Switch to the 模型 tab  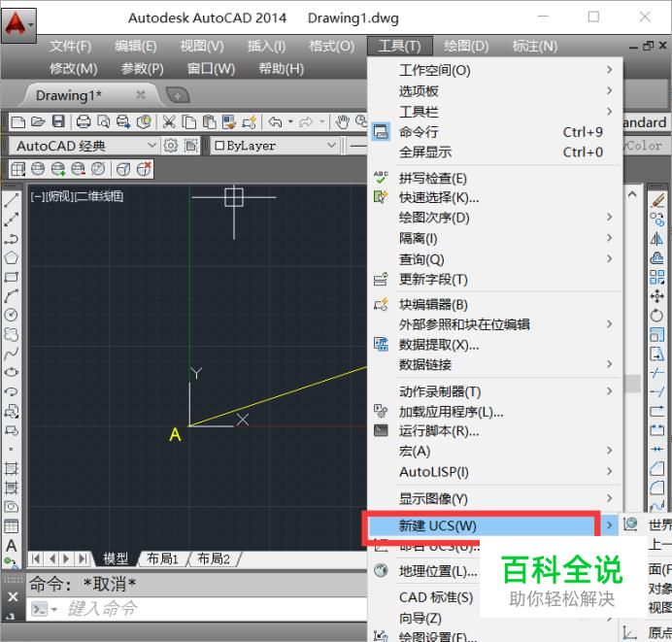point(116,558)
